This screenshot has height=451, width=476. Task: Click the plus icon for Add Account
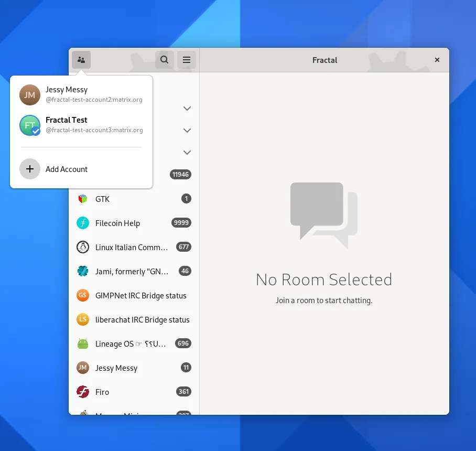click(x=30, y=169)
